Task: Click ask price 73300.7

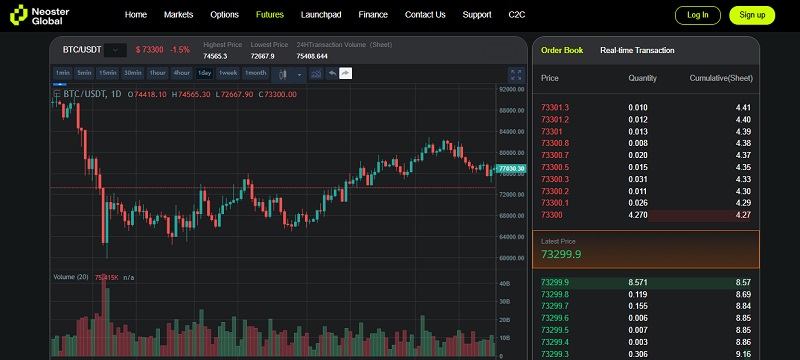Action: (x=555, y=156)
